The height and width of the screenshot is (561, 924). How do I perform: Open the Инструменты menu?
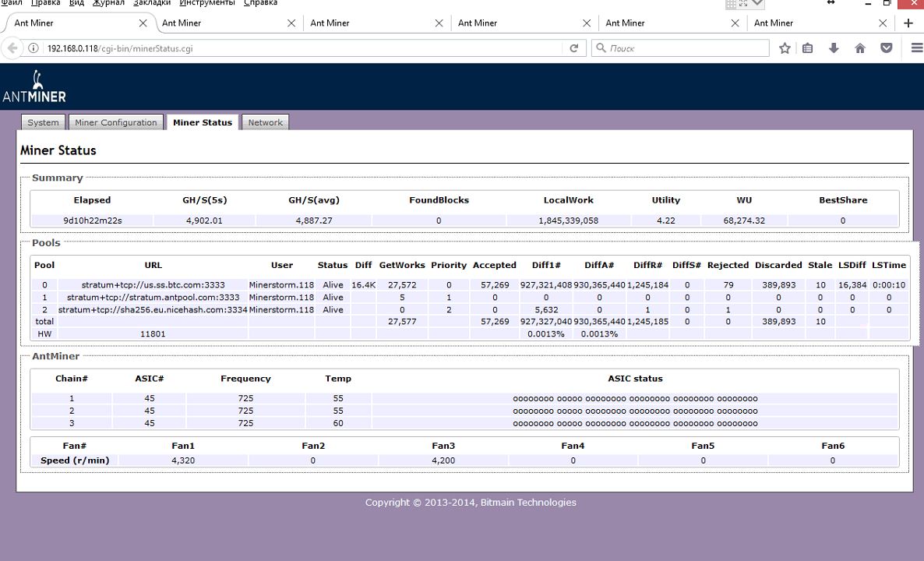(x=206, y=3)
